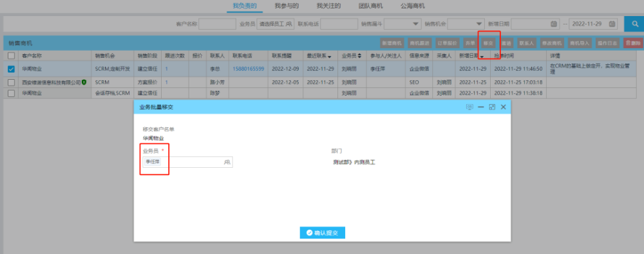Click the 商机导入 button
The image size is (644, 254).
point(579,42)
